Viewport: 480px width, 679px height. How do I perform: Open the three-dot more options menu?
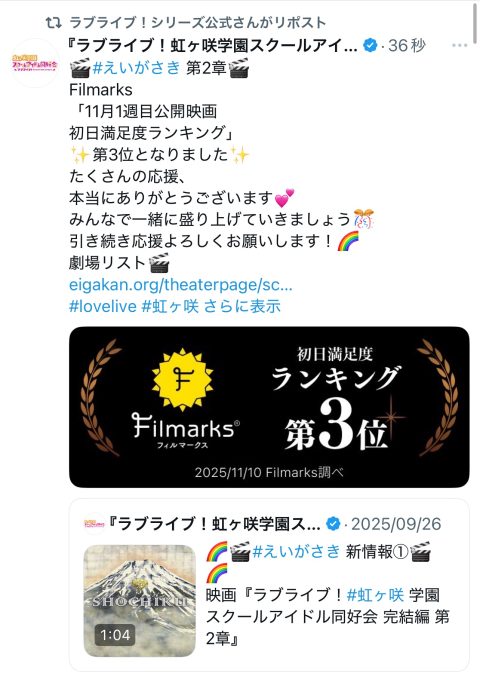[x=460, y=45]
